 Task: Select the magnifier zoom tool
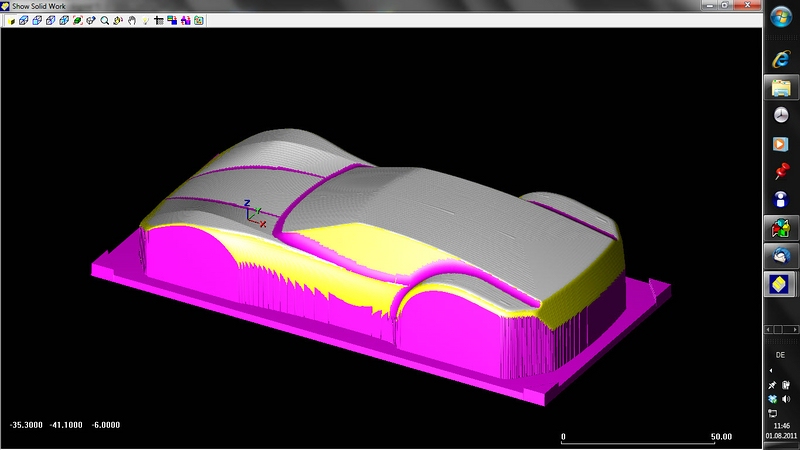pos(104,20)
